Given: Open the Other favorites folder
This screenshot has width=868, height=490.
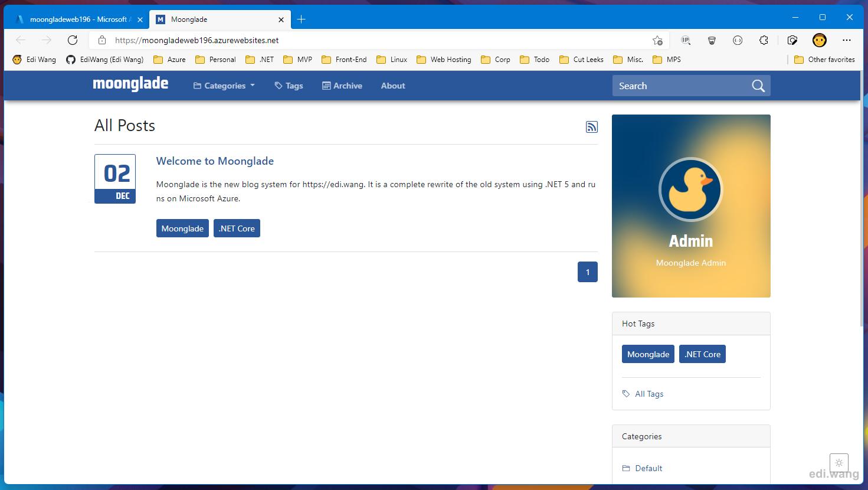Looking at the screenshot, I should coord(824,60).
